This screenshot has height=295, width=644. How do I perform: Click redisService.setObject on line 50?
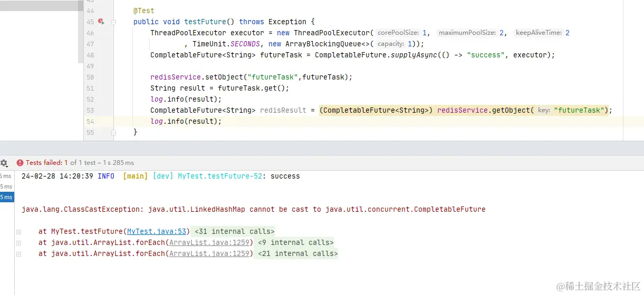tap(197, 77)
